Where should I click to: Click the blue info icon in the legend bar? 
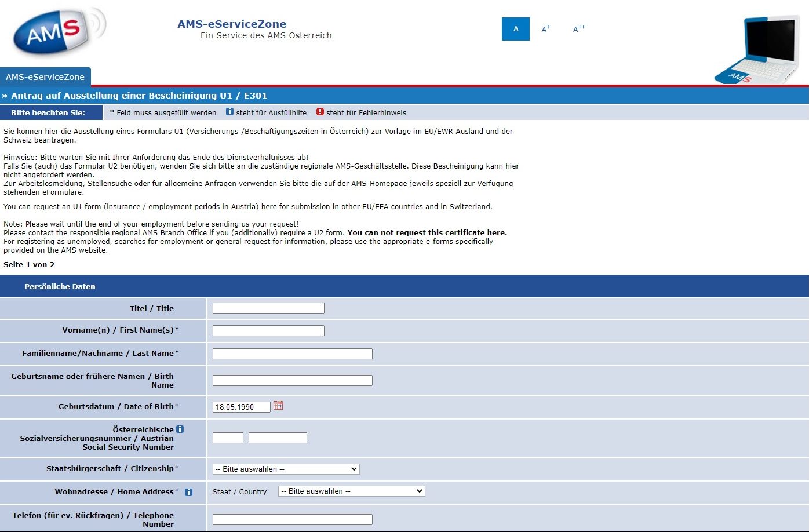[x=229, y=112]
